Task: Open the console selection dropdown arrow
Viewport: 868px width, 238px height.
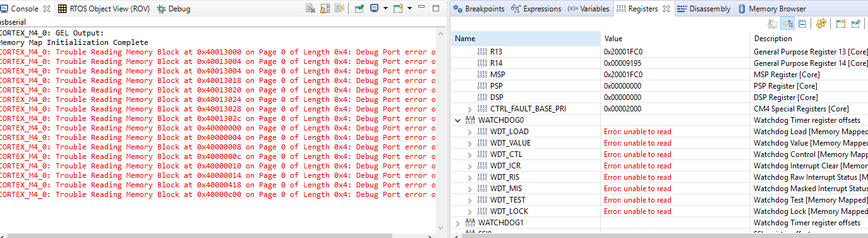Action: (x=385, y=8)
